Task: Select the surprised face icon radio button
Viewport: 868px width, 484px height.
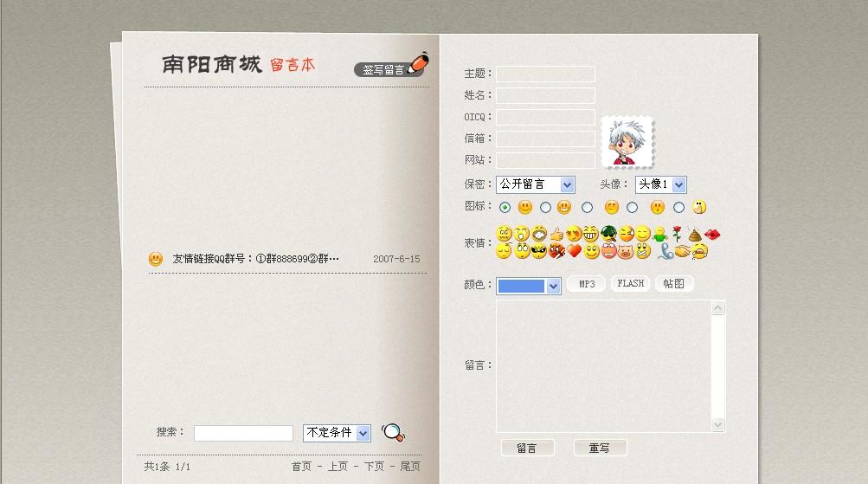Action: 632,207
